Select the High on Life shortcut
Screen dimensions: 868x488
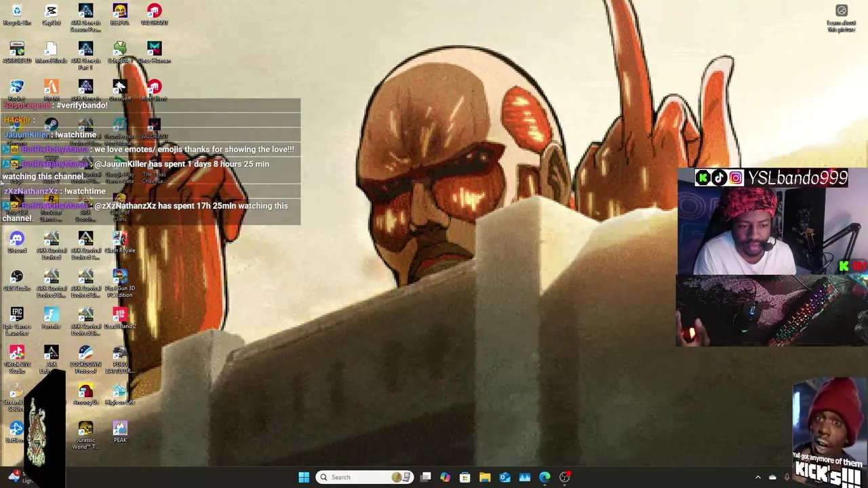pos(120,394)
